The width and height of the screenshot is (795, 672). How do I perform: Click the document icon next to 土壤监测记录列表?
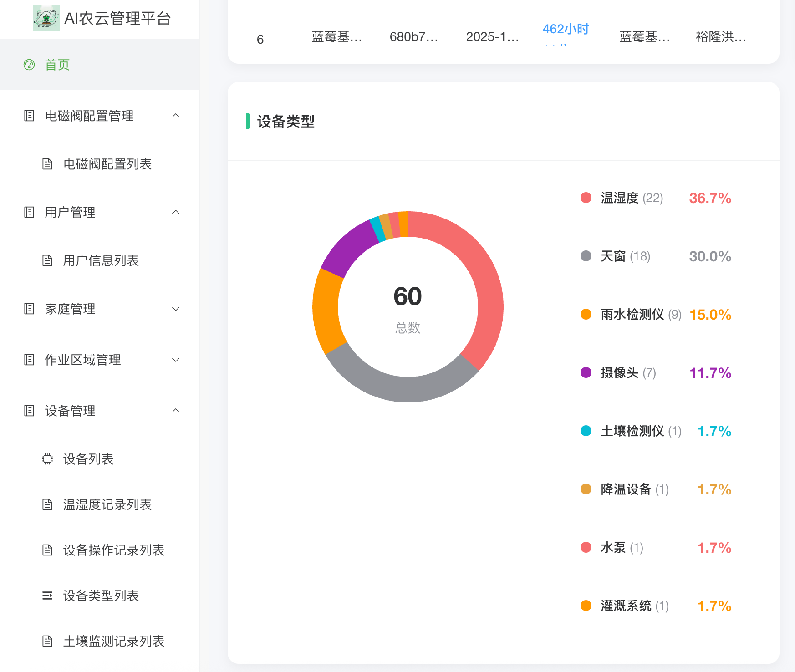pyautogui.click(x=47, y=641)
